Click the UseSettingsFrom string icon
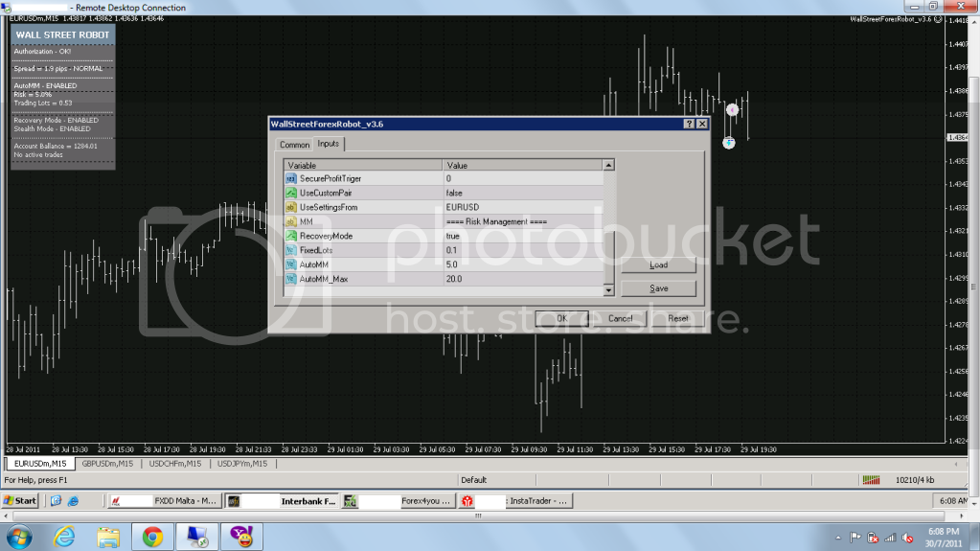Screen dimensions: 980x551 coord(290,208)
